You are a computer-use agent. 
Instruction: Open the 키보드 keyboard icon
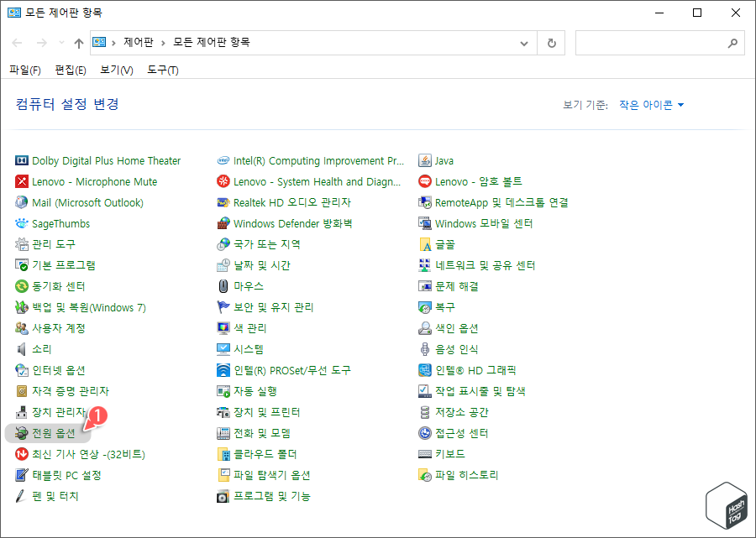425,454
